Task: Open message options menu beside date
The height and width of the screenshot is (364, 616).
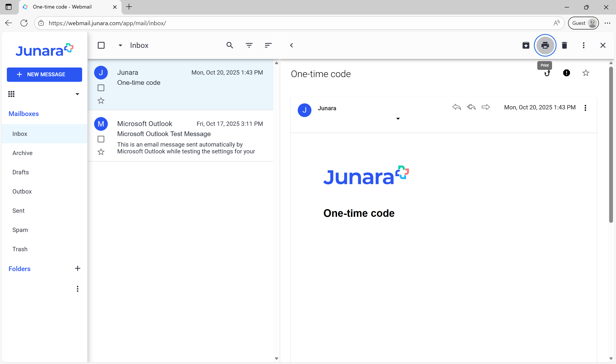Action: (x=585, y=108)
